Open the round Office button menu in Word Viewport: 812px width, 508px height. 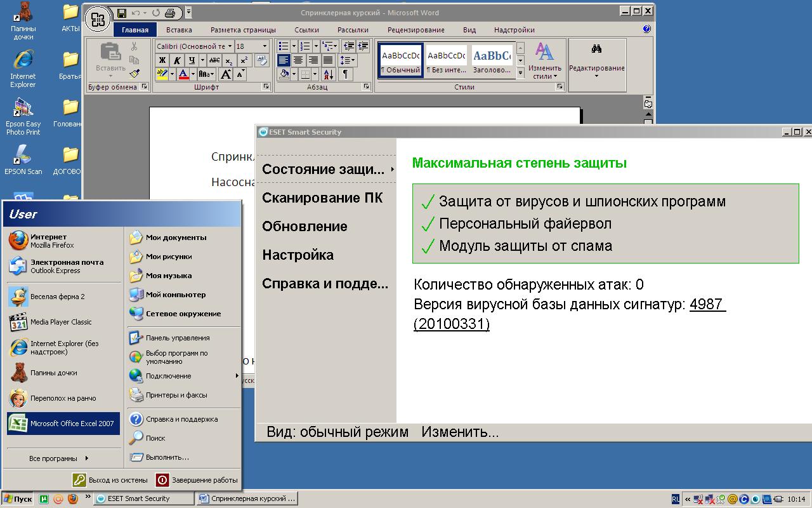coord(98,18)
